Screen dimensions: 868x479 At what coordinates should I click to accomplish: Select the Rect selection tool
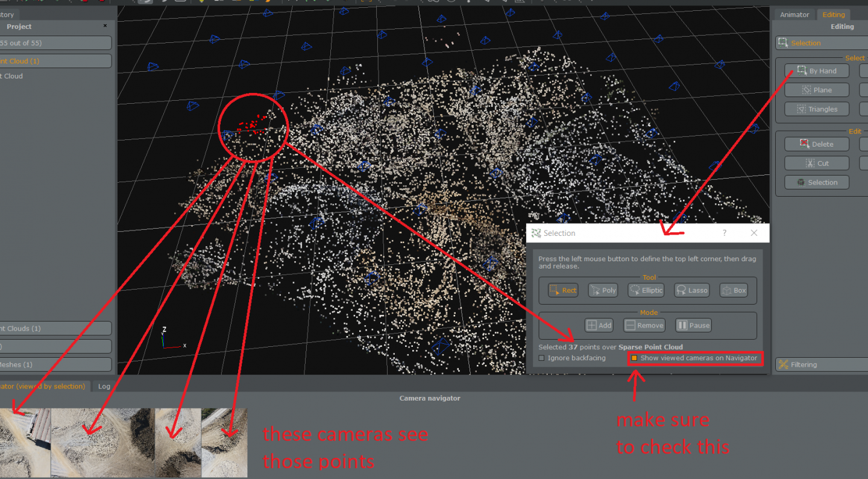click(562, 290)
